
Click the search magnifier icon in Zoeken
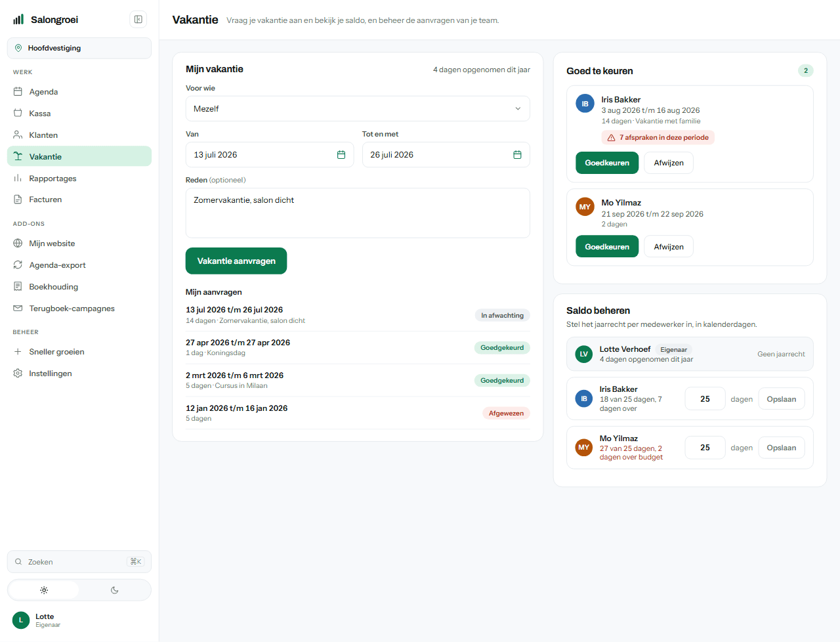18,562
